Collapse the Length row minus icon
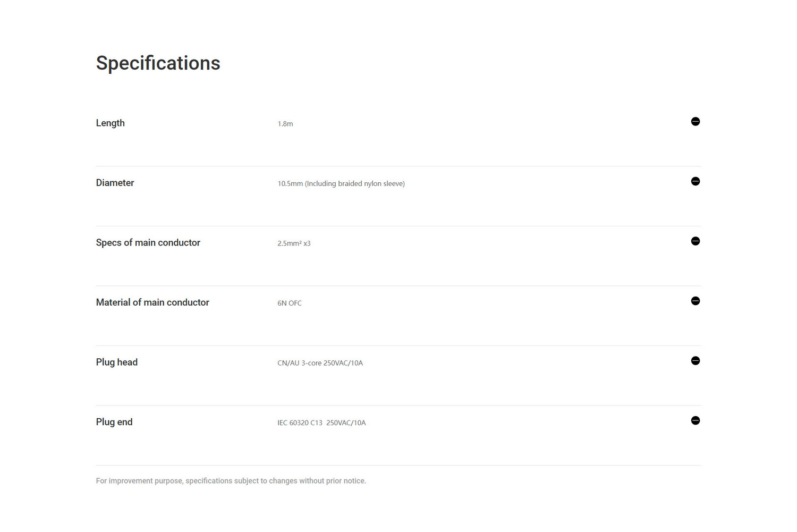The image size is (797, 532). (695, 122)
